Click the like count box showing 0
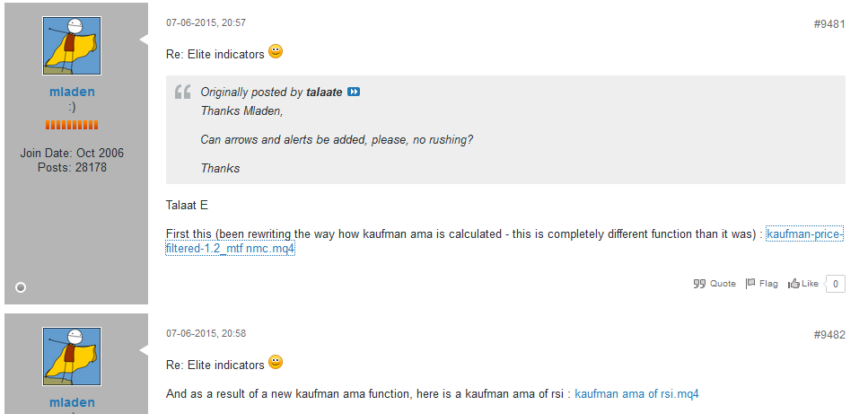Viewport: 868px width, 414px height. pos(835,284)
